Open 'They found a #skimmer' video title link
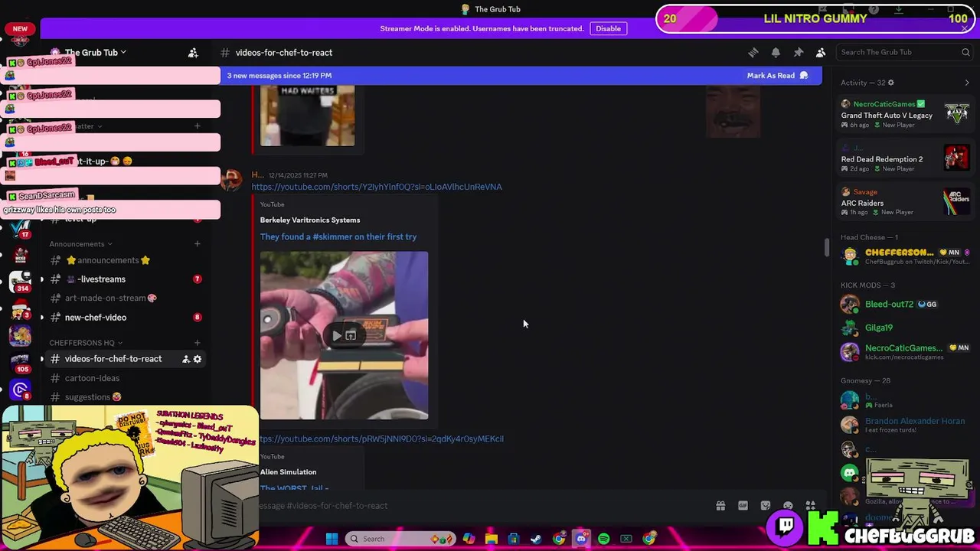Image resolution: width=980 pixels, height=551 pixels. [338, 236]
